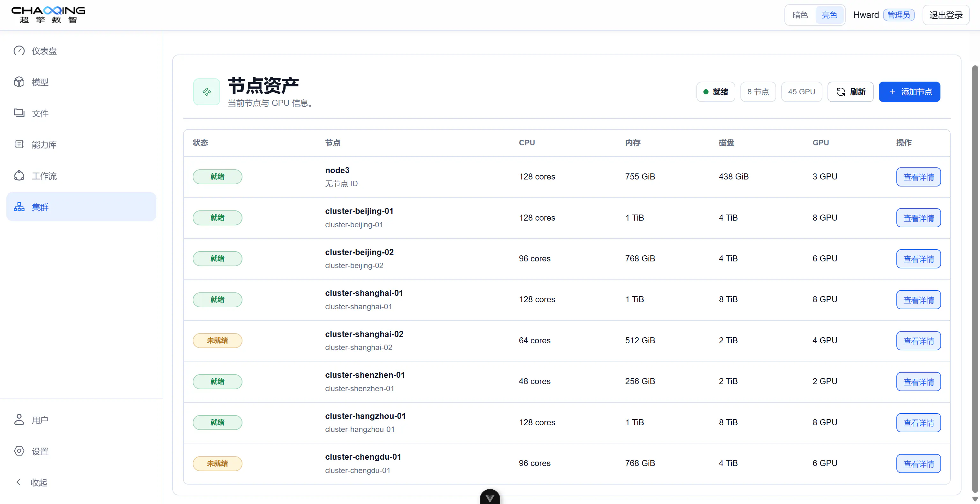980x504 pixels.
Task: Click the 无节点 ID text under node3
Action: click(x=341, y=184)
